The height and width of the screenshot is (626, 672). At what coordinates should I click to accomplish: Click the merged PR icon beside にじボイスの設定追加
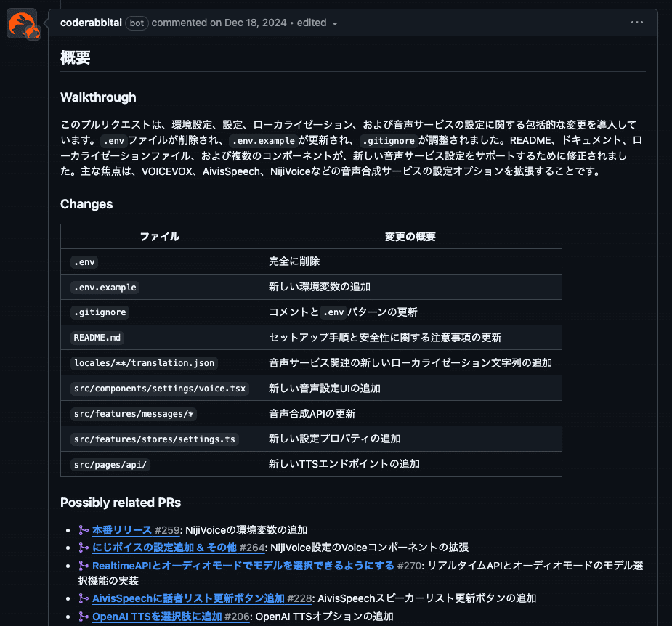coord(81,547)
